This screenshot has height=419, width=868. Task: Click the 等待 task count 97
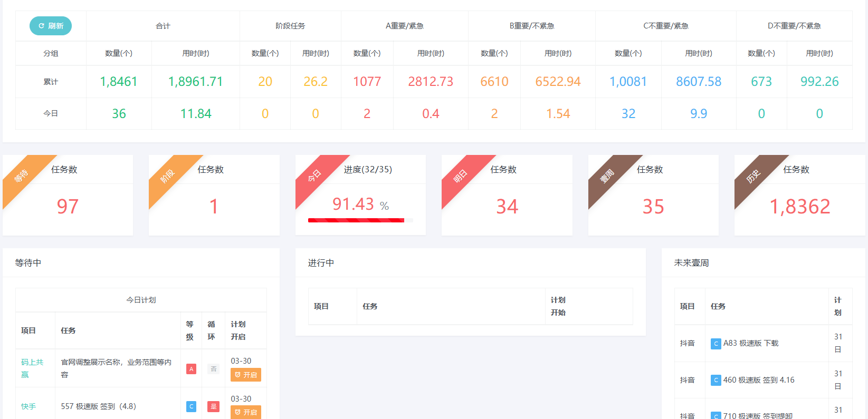pos(68,207)
